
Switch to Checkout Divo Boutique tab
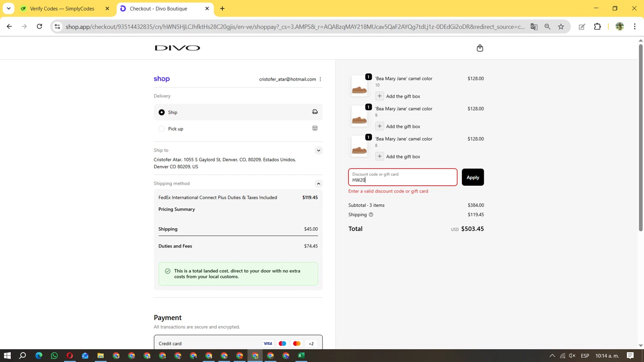164,9
